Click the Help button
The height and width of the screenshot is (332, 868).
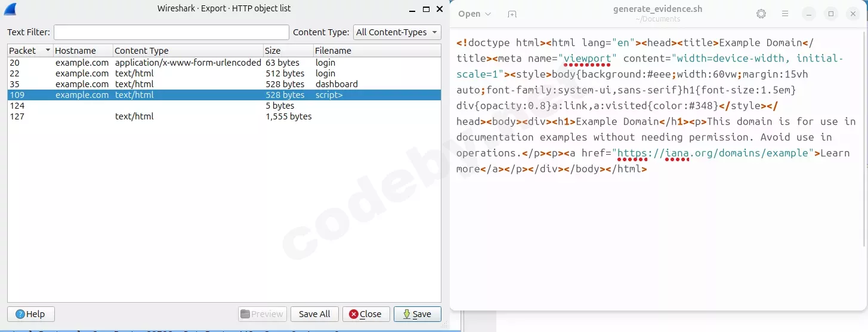[x=31, y=314]
